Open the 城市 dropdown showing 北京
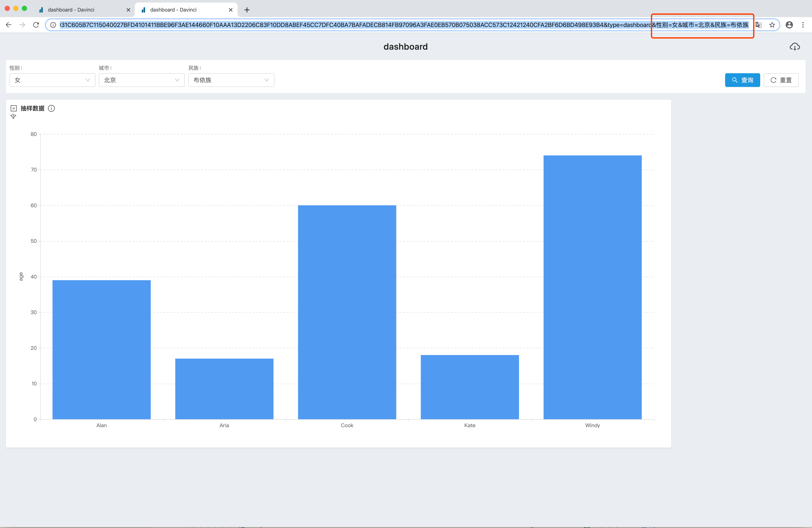Image resolution: width=812 pixels, height=528 pixels. pyautogui.click(x=142, y=80)
